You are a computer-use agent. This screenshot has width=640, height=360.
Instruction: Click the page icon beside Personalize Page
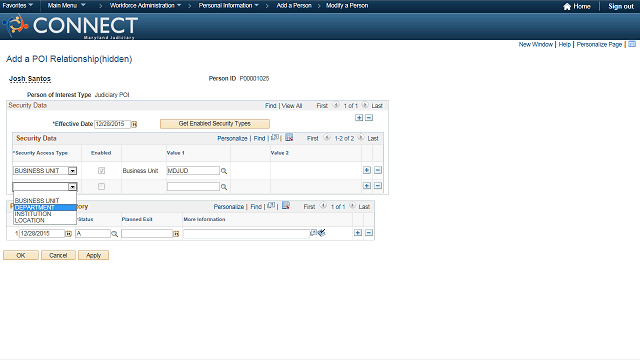(632, 44)
